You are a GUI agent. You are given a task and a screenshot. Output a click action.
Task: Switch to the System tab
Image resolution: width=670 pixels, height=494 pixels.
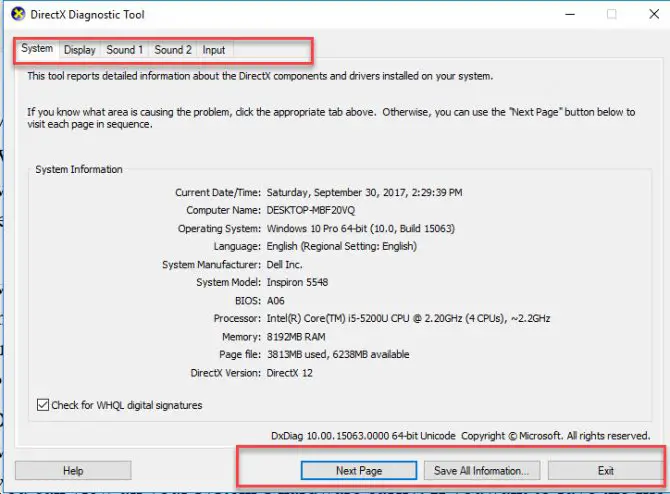(37, 49)
